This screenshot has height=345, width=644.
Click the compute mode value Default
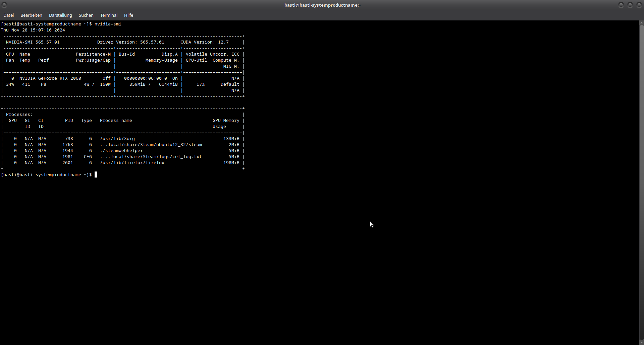click(230, 84)
